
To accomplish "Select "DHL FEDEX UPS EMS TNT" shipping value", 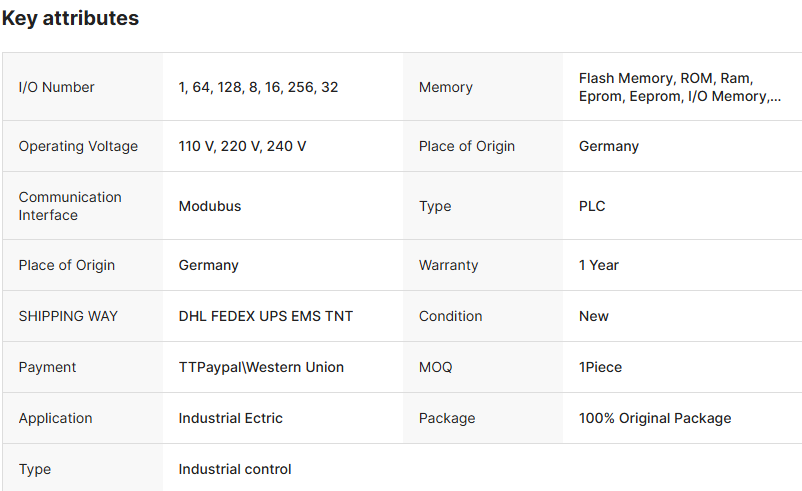I will point(265,316).
